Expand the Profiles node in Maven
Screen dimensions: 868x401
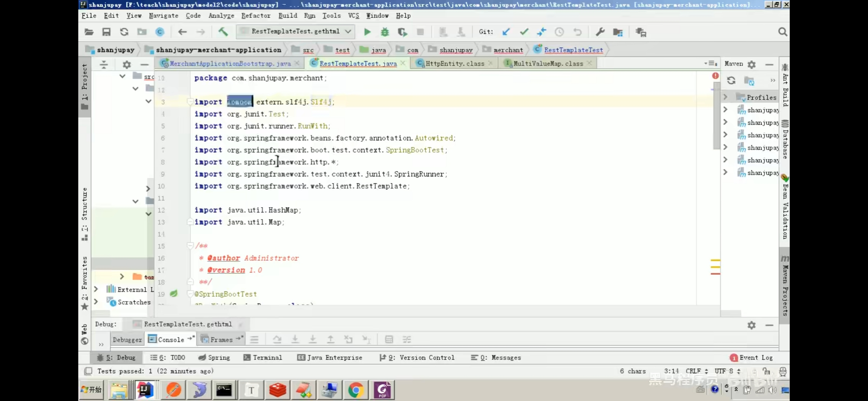[726, 97]
